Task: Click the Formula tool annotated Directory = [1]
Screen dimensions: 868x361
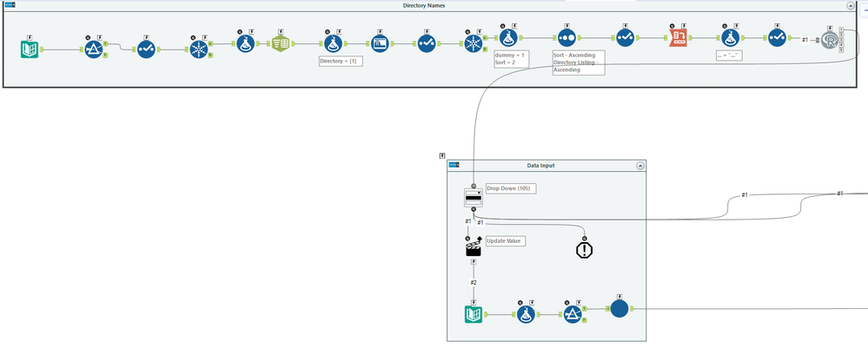Action: (x=334, y=43)
